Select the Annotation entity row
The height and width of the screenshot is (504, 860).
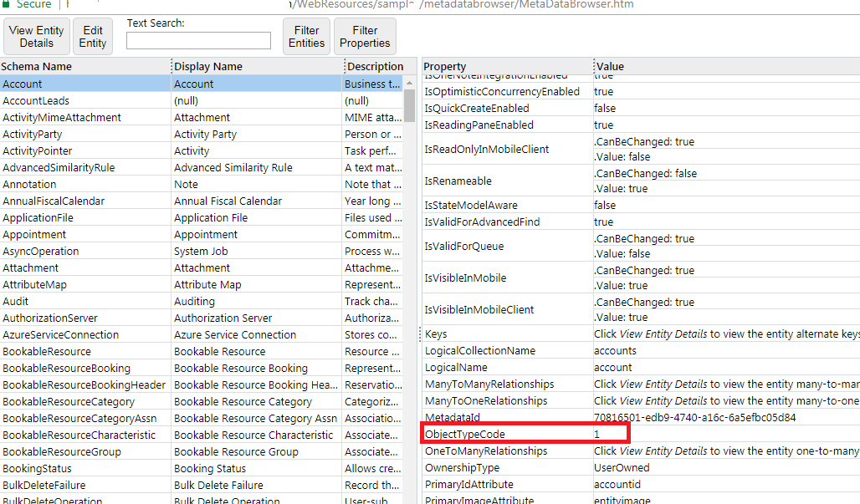coord(84,184)
